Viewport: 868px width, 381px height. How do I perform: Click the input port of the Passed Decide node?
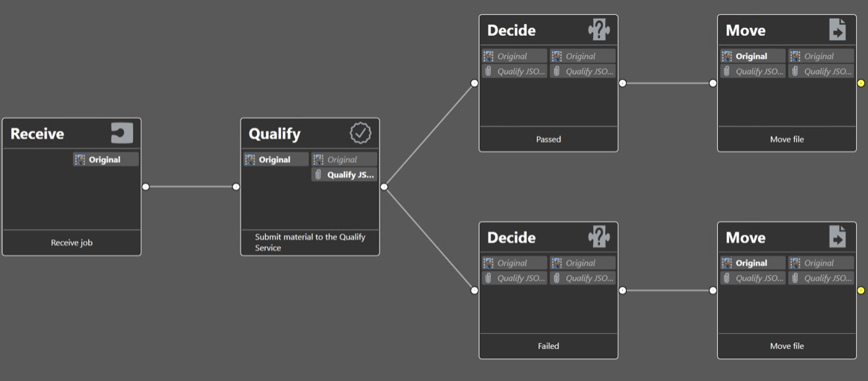[x=474, y=83]
